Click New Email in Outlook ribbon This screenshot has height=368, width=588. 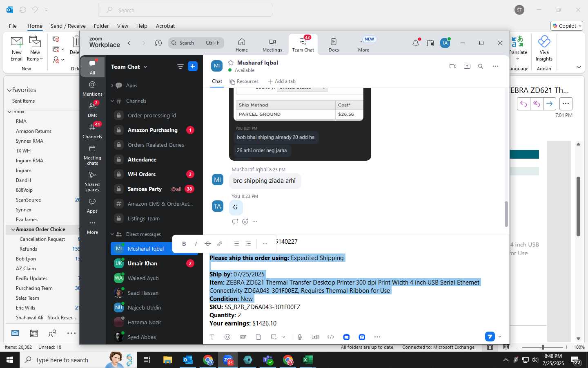[x=17, y=49]
